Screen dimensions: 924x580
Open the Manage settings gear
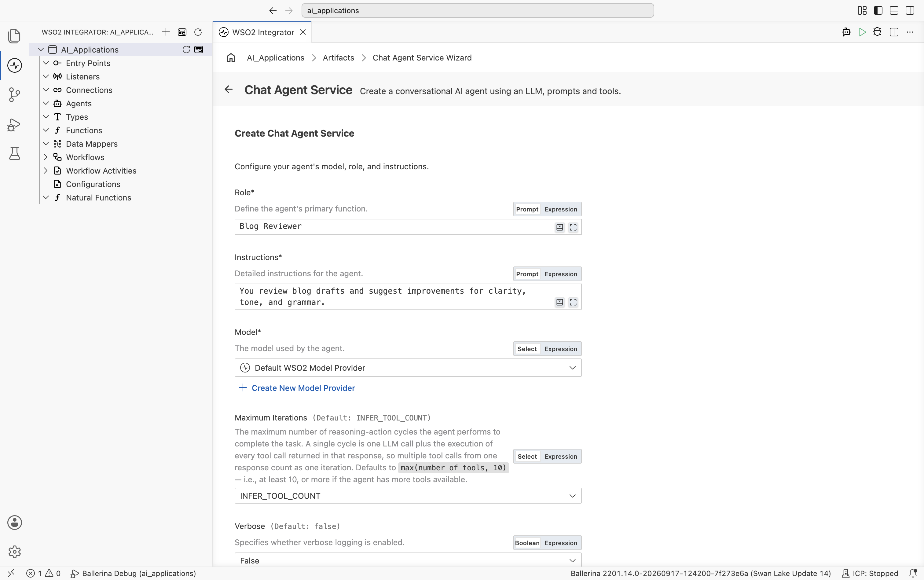pyautogui.click(x=15, y=552)
